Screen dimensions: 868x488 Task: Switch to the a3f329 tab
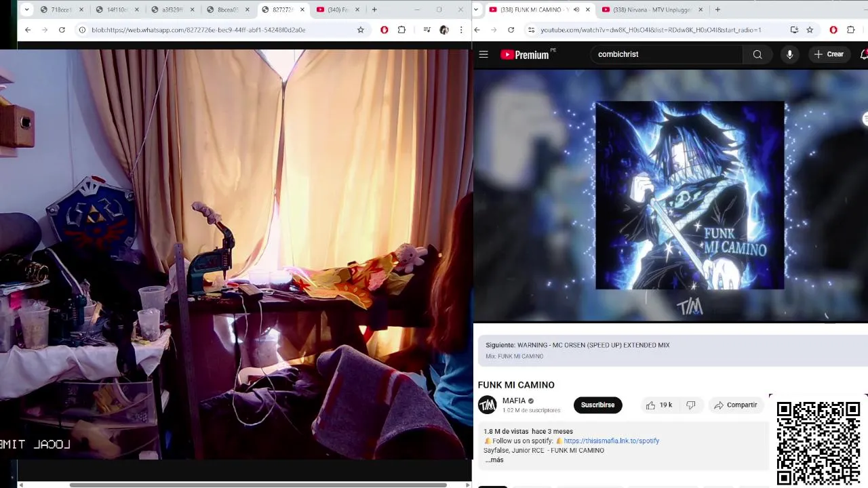click(x=172, y=9)
